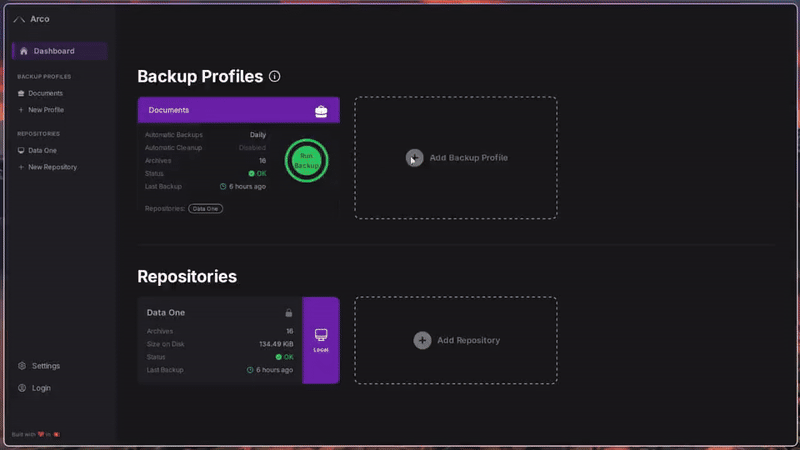
Task: Click the flag icon in footer
Action: pyautogui.click(x=57, y=435)
